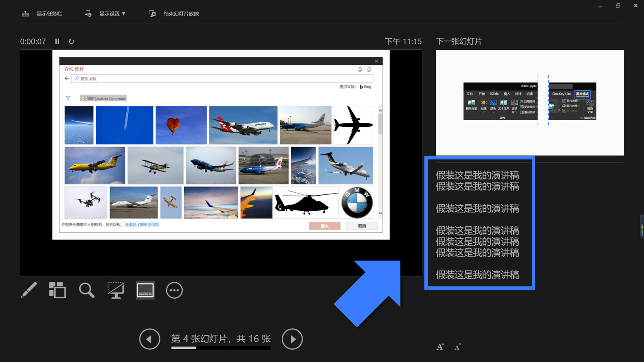This screenshot has width=644, height=362.
Task: Click the 插入 insert button
Action: tap(324, 226)
